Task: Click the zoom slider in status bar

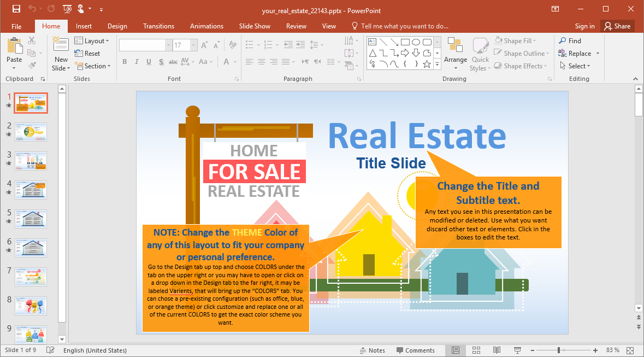Action: click(x=558, y=350)
